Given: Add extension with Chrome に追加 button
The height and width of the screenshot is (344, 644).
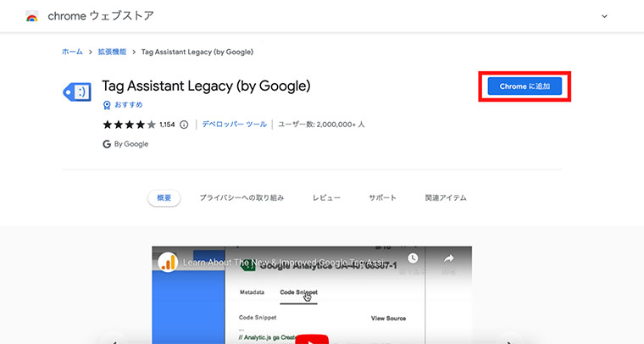Looking at the screenshot, I should click(x=525, y=86).
